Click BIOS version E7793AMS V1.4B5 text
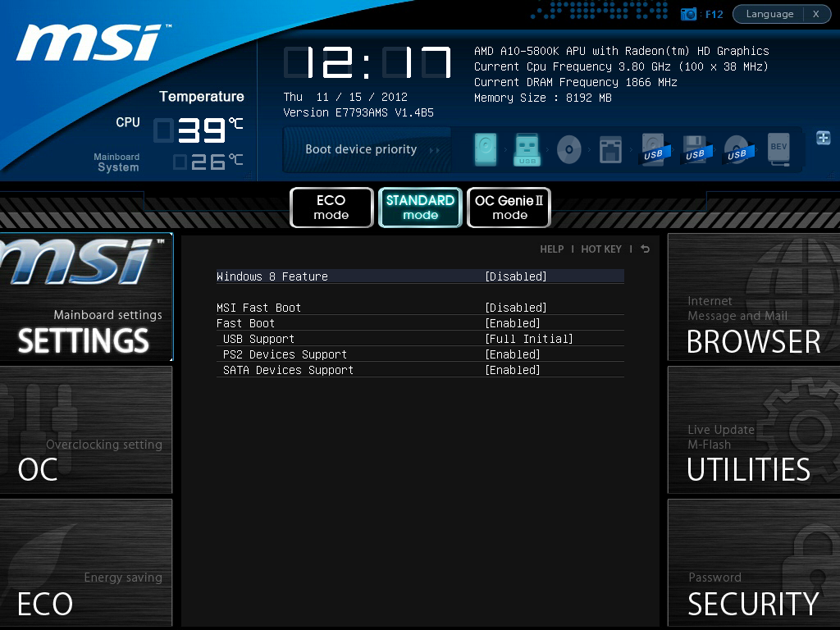 pyautogui.click(x=358, y=112)
